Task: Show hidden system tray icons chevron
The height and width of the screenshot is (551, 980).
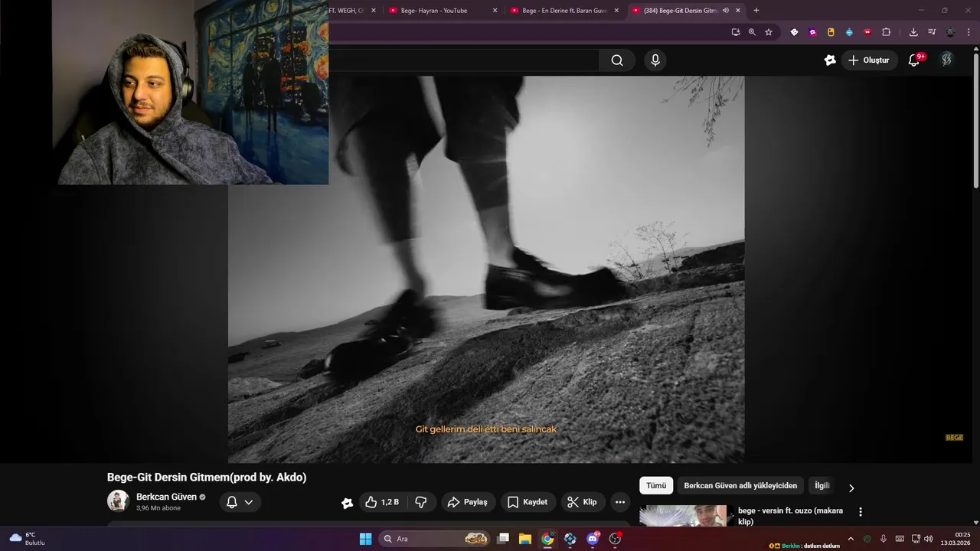Action: point(850,539)
